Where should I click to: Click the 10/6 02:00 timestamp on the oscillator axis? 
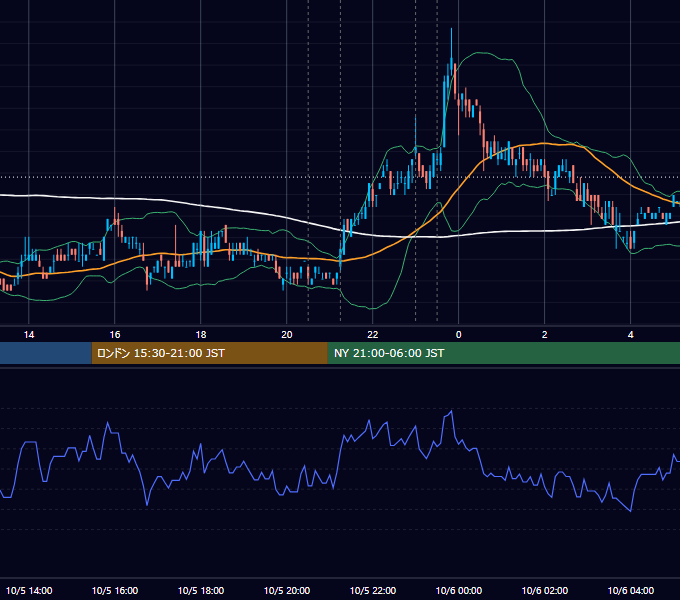coord(545,590)
